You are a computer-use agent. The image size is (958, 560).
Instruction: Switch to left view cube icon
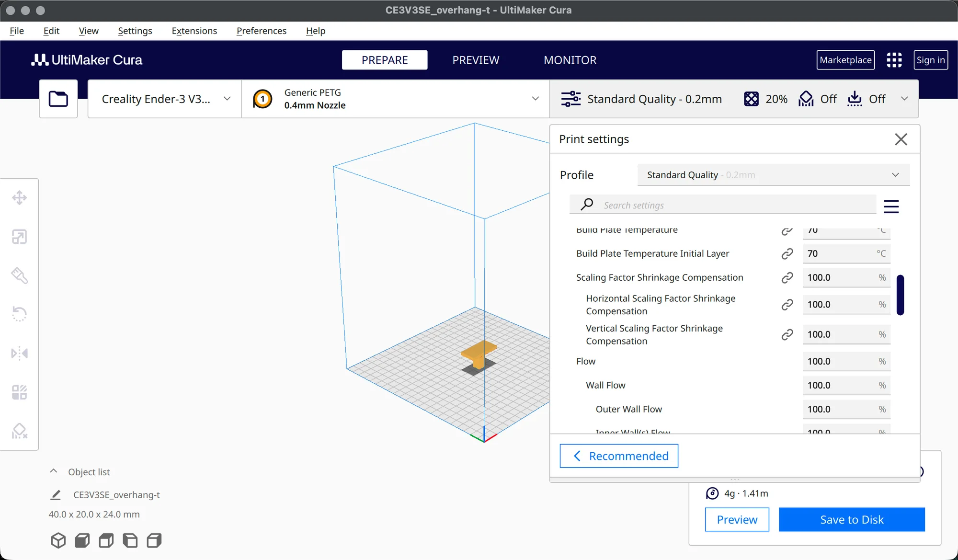[x=130, y=540]
